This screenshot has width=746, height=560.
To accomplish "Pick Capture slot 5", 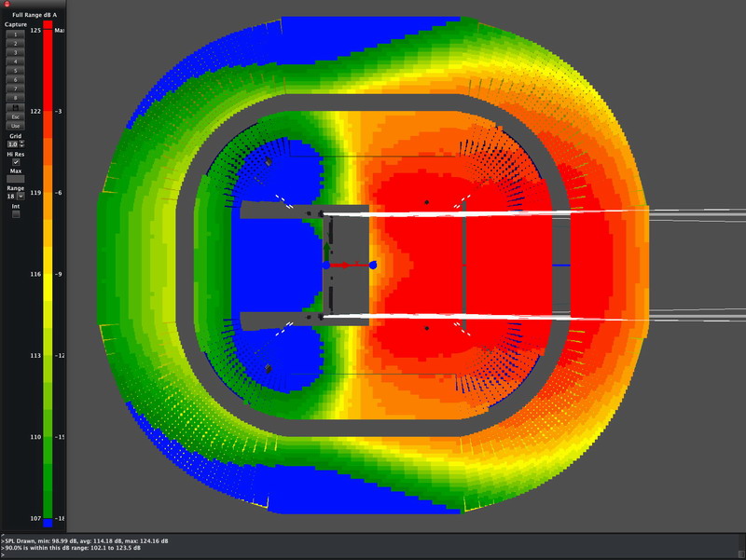I will tap(15, 70).
